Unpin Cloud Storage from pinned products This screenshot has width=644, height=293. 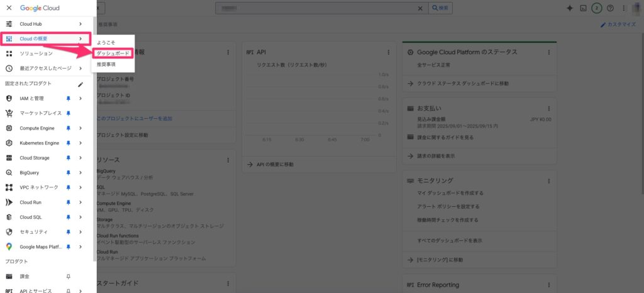(x=69, y=158)
